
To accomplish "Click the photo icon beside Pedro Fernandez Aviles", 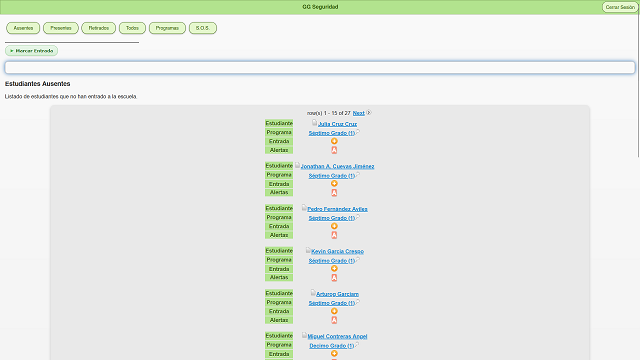I will (x=304, y=208).
